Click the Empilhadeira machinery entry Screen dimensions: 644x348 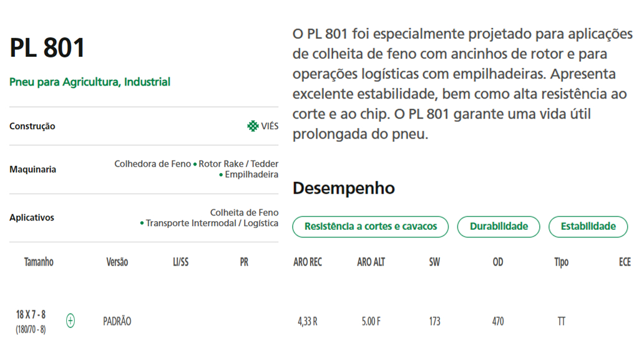[251, 174]
